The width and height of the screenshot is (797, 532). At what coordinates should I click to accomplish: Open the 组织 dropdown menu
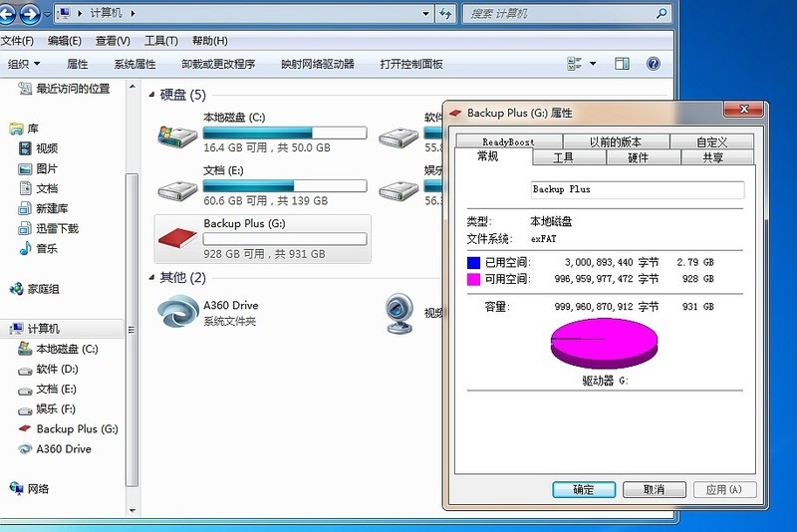coord(24,64)
